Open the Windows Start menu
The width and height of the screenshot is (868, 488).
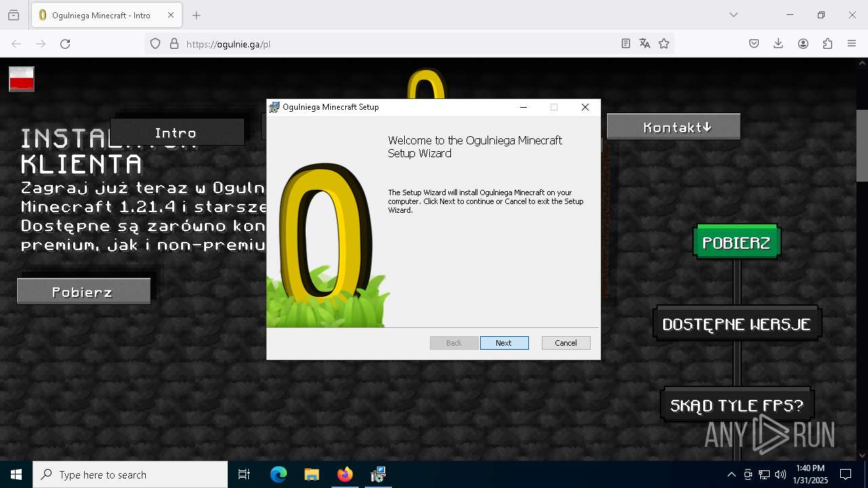point(16,474)
